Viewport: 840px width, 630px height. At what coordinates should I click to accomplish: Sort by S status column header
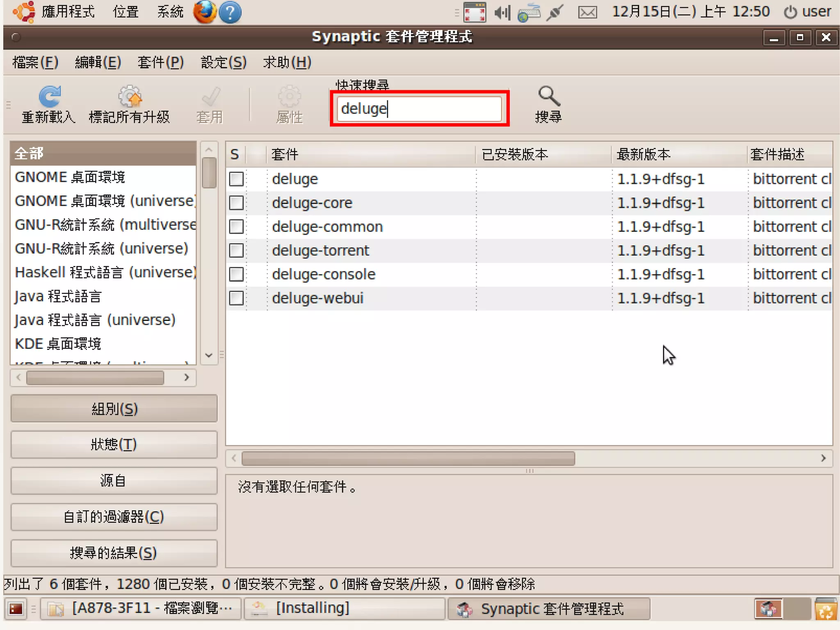pos(236,155)
